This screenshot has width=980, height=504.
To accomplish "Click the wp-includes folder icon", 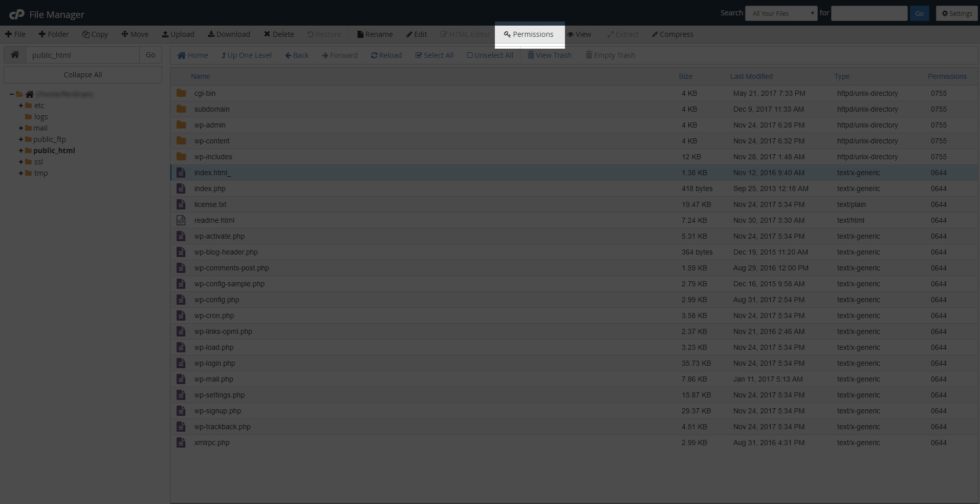I will tap(181, 157).
